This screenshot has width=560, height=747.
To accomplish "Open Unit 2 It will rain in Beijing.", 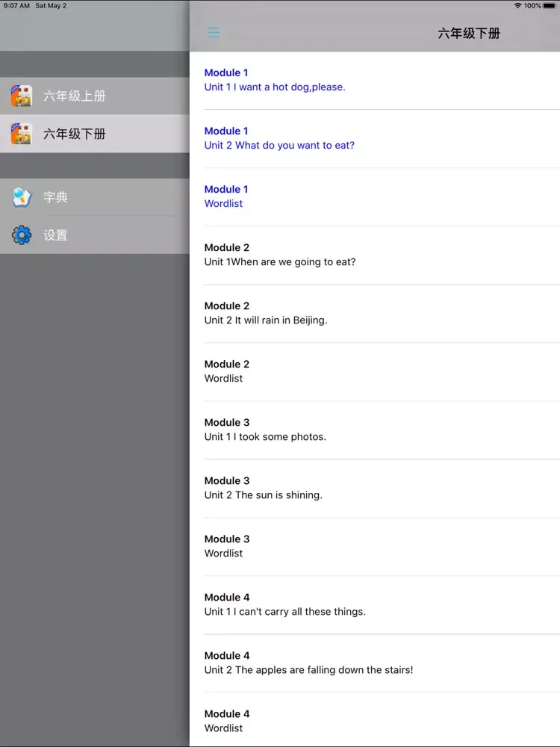I will [375, 314].
